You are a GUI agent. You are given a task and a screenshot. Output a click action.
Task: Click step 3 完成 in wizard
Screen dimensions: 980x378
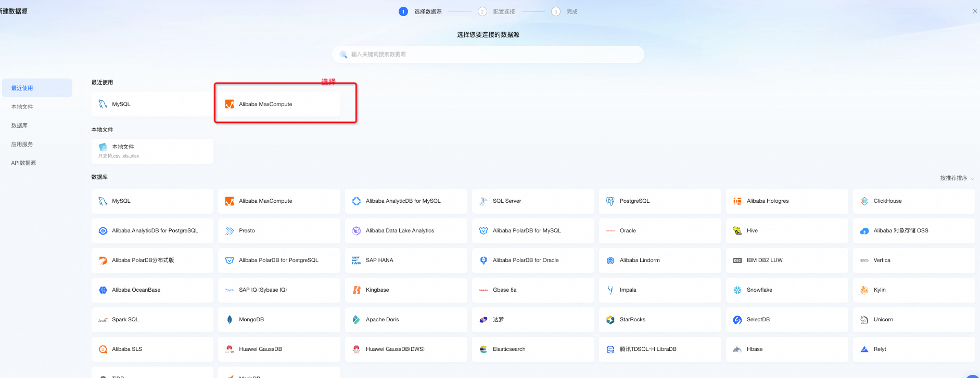[565, 11]
